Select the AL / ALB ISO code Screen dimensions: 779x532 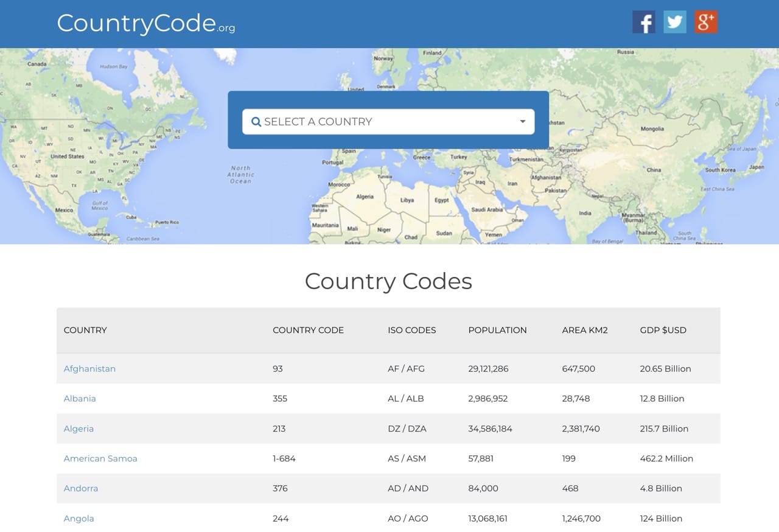[x=405, y=398]
